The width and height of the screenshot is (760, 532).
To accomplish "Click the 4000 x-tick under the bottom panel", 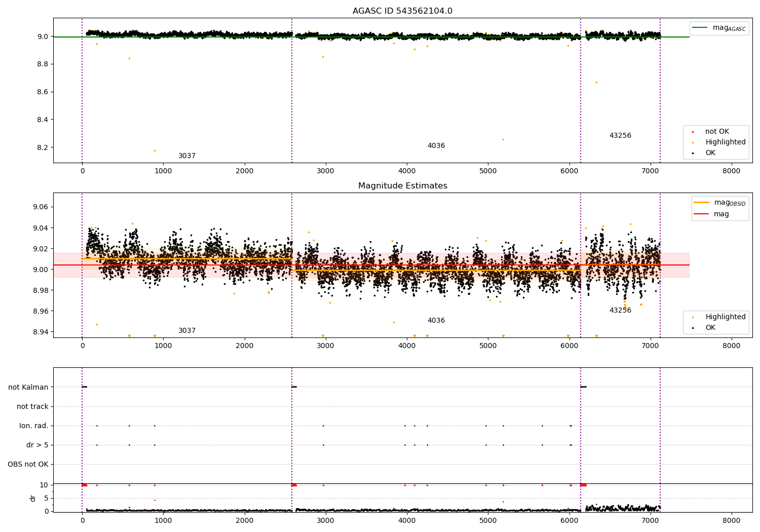I will (407, 521).
